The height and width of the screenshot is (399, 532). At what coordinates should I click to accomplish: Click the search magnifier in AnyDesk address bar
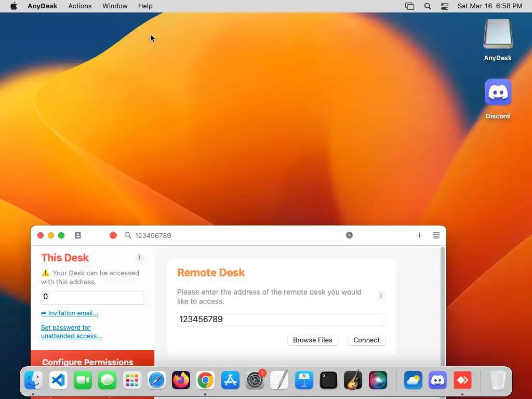point(128,235)
